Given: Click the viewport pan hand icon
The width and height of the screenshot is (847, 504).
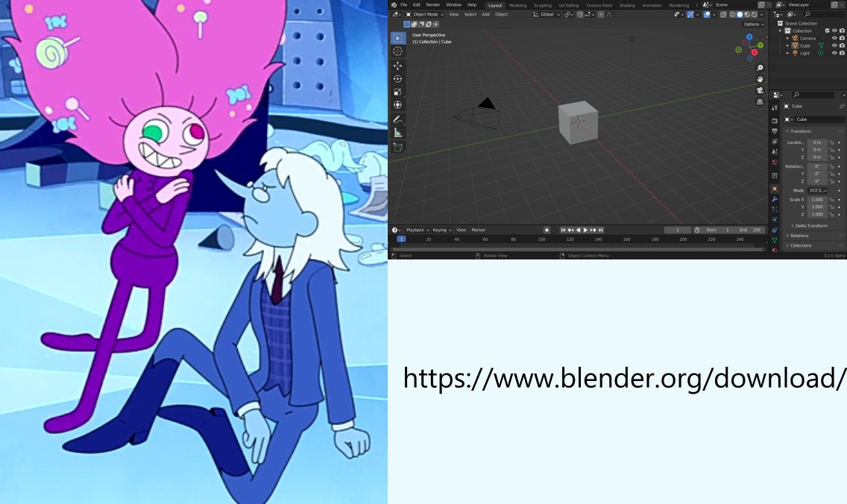Looking at the screenshot, I should tap(760, 80).
